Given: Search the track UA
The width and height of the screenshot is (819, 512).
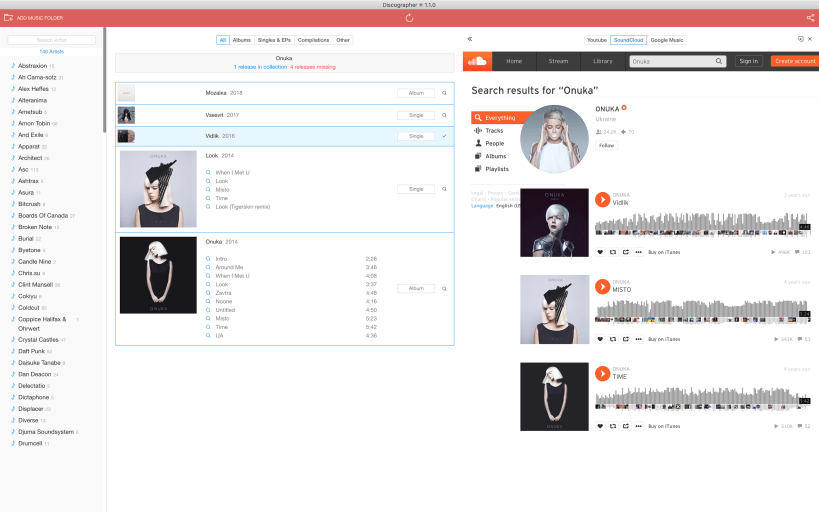Looking at the screenshot, I should click(x=208, y=335).
